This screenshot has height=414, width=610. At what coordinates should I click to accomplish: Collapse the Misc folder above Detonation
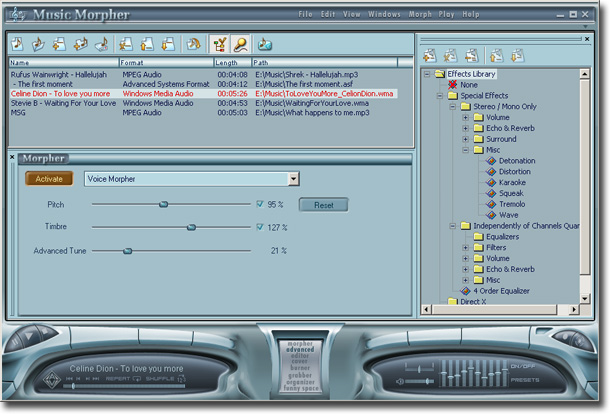pos(465,150)
